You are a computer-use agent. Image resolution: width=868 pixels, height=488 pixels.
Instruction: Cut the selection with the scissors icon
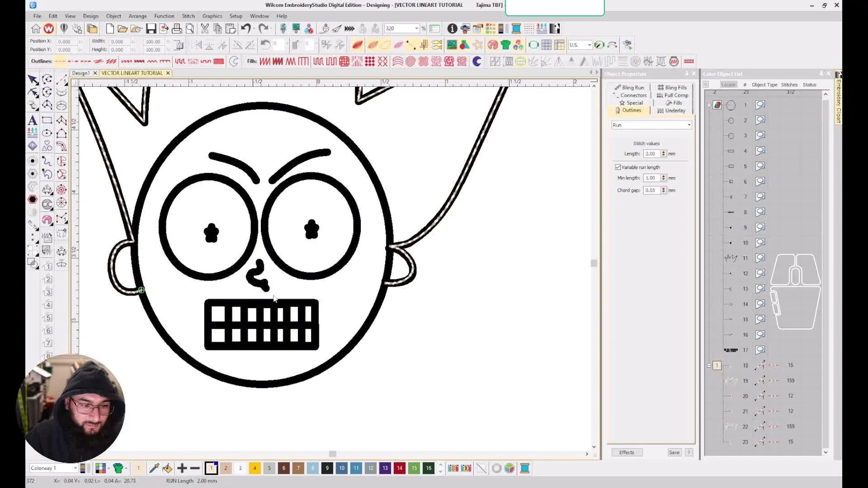pos(204,28)
